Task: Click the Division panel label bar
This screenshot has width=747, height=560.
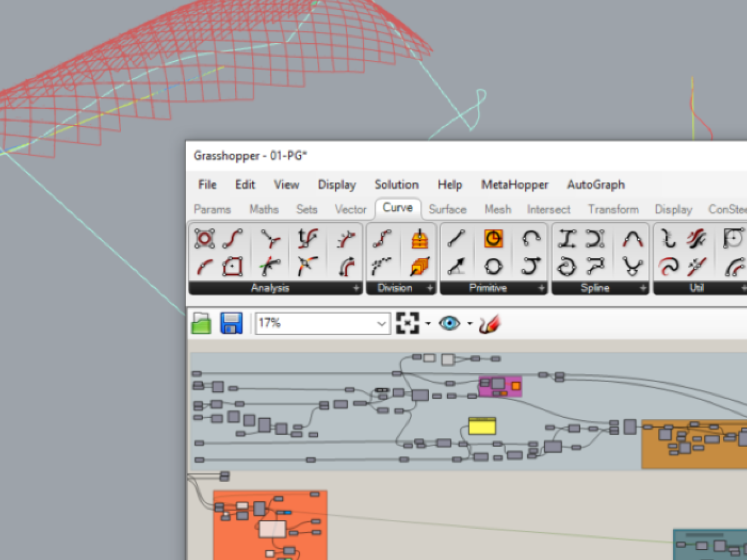Action: 401,288
